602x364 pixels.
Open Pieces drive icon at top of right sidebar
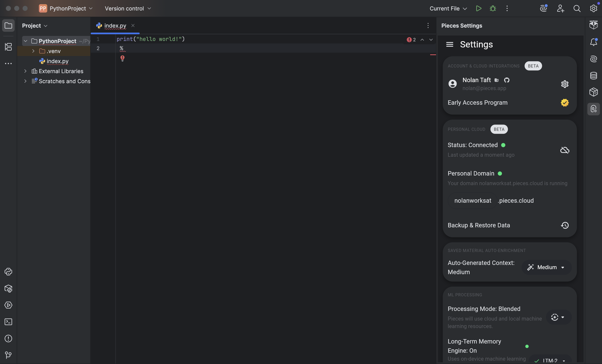593,25
